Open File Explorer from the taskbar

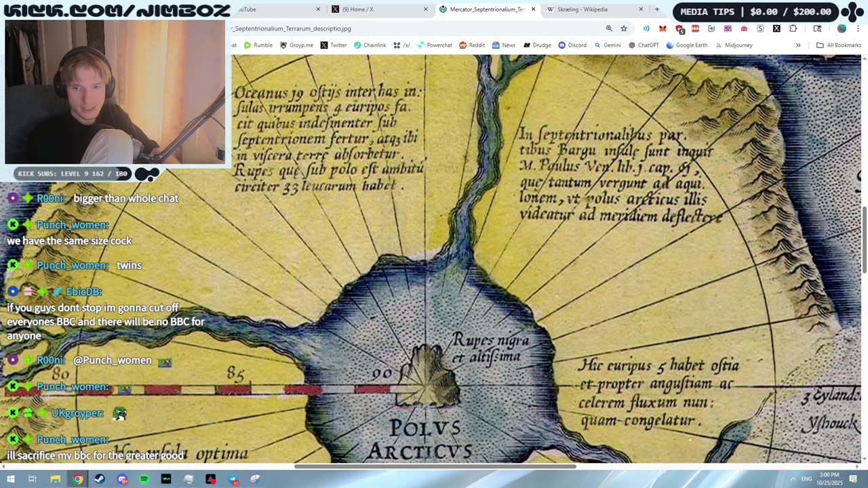56,479
